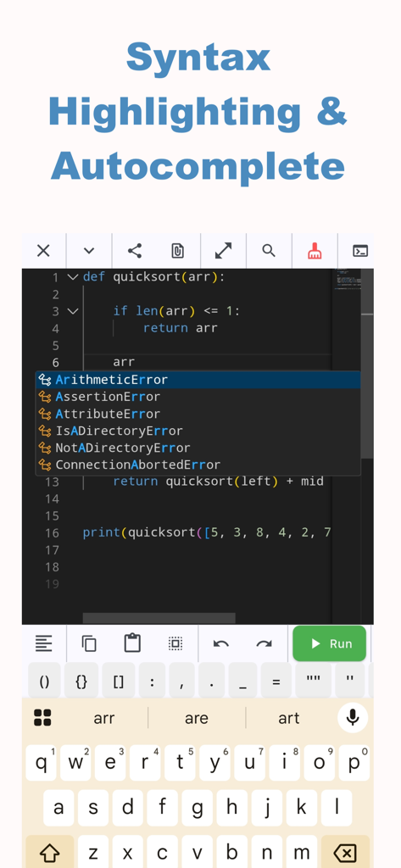
Task: Tap the period symbol key
Action: click(x=212, y=682)
